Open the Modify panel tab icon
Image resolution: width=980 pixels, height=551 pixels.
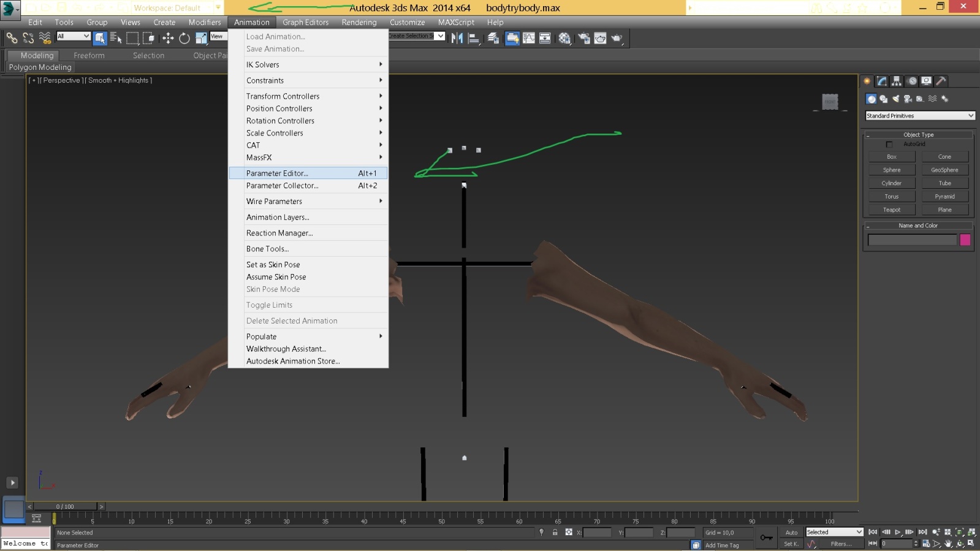coord(882,81)
